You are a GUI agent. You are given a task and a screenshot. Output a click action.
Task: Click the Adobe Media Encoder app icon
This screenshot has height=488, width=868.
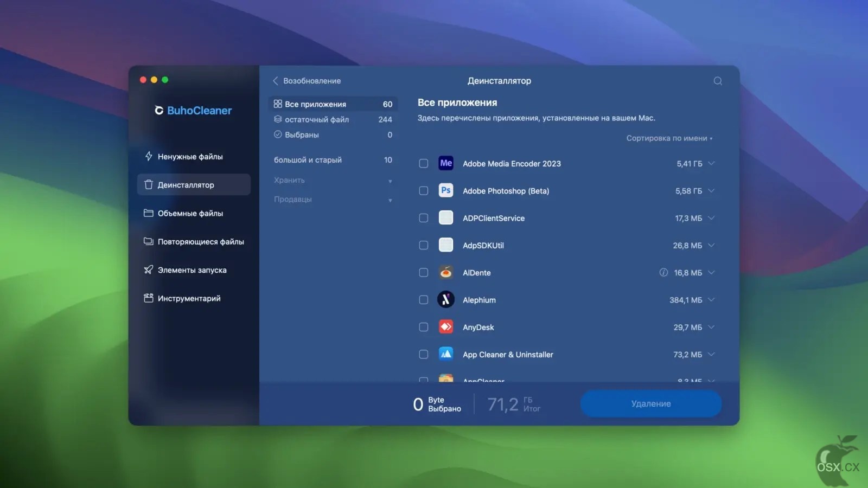coord(446,163)
